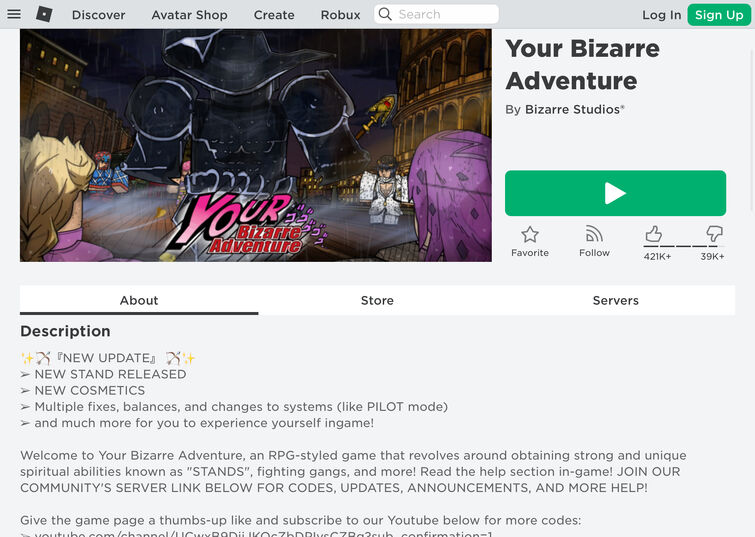Give the game a thumbs-down

(714, 234)
